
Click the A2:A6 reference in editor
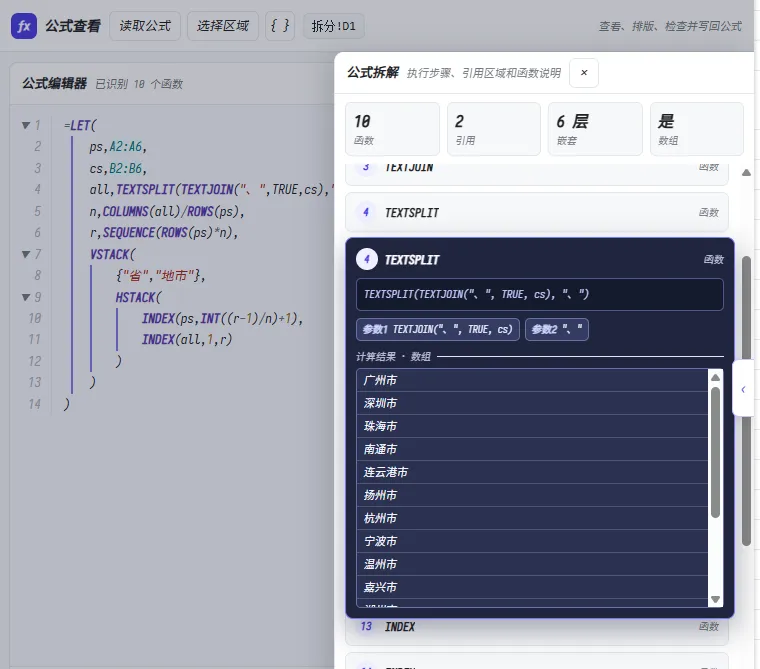(x=126, y=146)
